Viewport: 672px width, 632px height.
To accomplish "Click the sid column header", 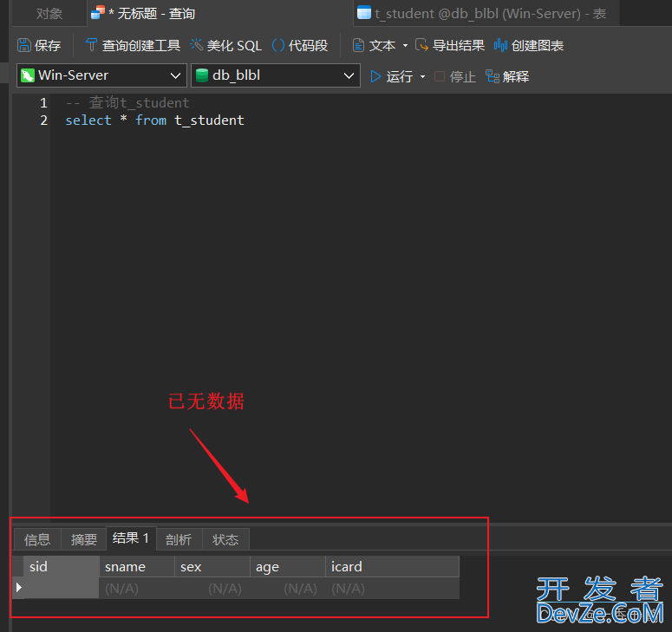I will 62,566.
